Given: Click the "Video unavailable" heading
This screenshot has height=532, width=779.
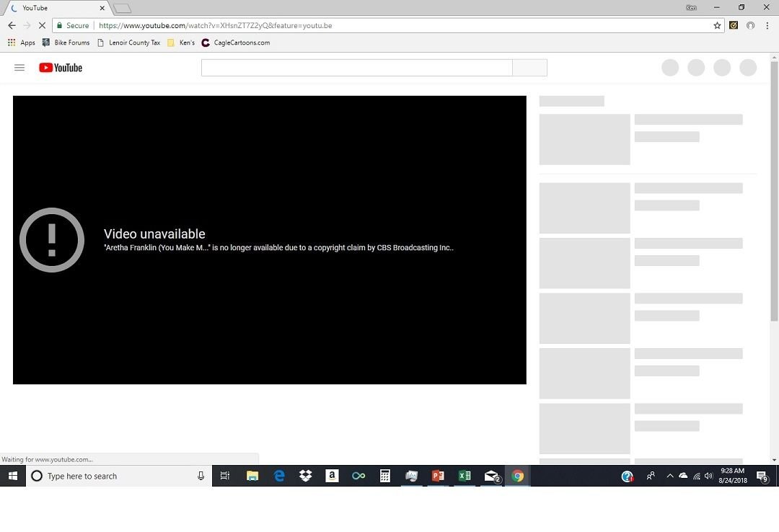Looking at the screenshot, I should [154, 234].
